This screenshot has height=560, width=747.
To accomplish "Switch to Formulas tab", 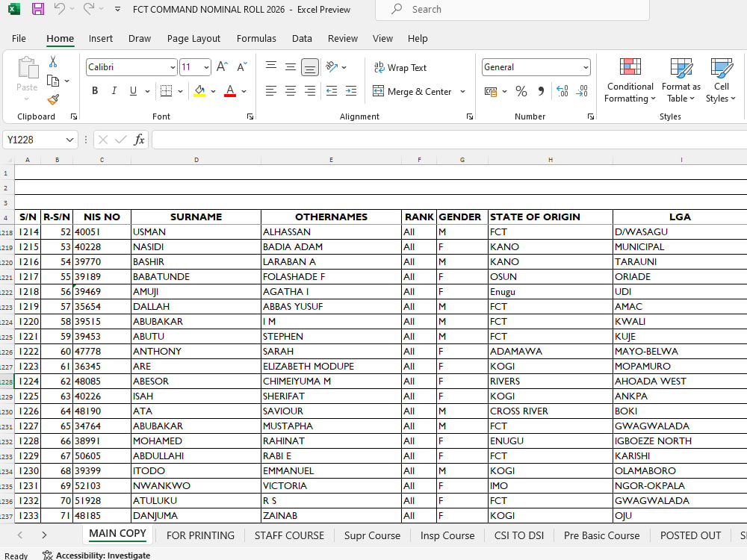I will [256, 39].
